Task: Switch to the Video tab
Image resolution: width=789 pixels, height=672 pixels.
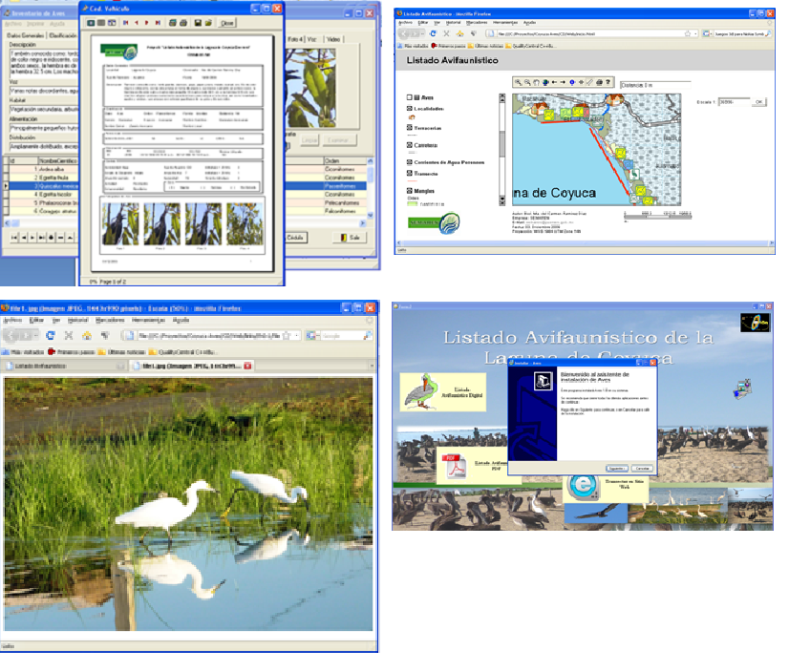Action: coord(332,39)
